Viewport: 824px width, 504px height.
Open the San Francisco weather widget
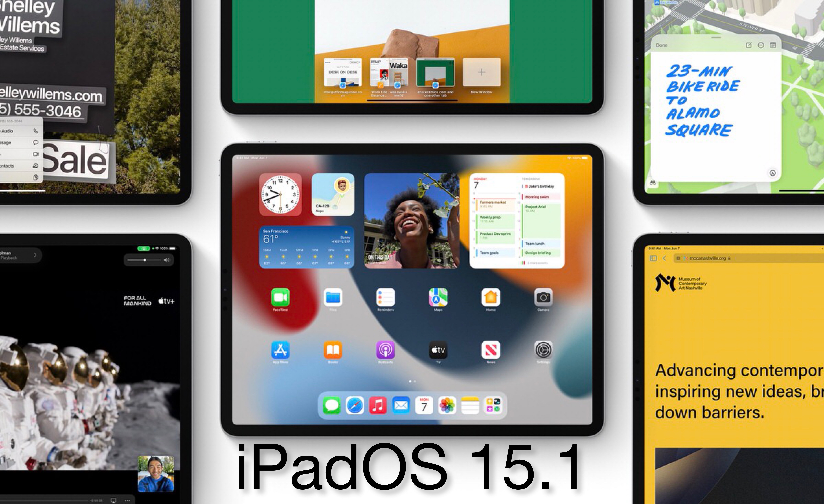(307, 247)
